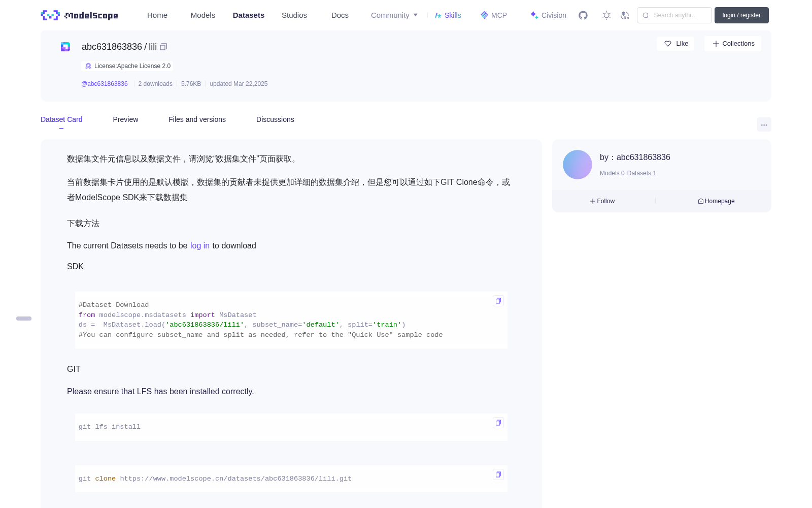The width and height of the screenshot is (812, 508).
Task: Click the 'by：abc631863836' author name
Action: point(635,157)
